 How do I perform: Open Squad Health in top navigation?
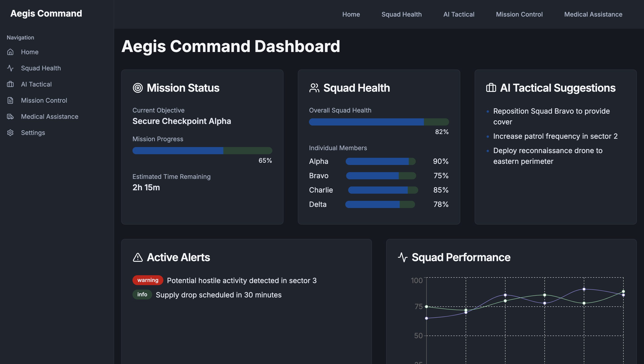tap(401, 14)
